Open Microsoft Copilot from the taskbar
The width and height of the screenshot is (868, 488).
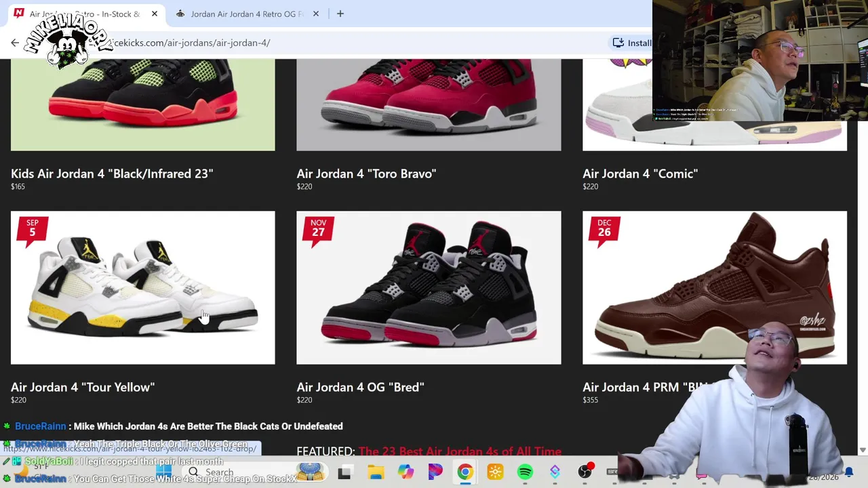[x=406, y=472]
